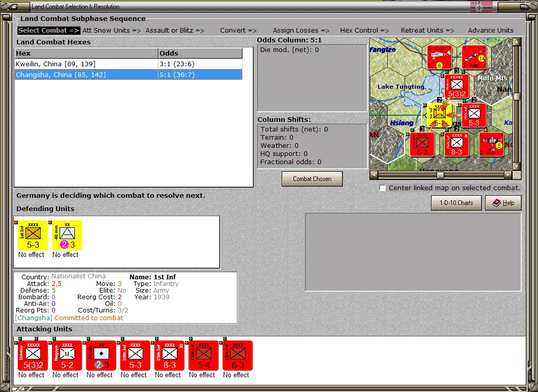This screenshot has width=538, height=392.
Task: Click the minimap vertical scrollbar thumb
Action: pos(517,96)
